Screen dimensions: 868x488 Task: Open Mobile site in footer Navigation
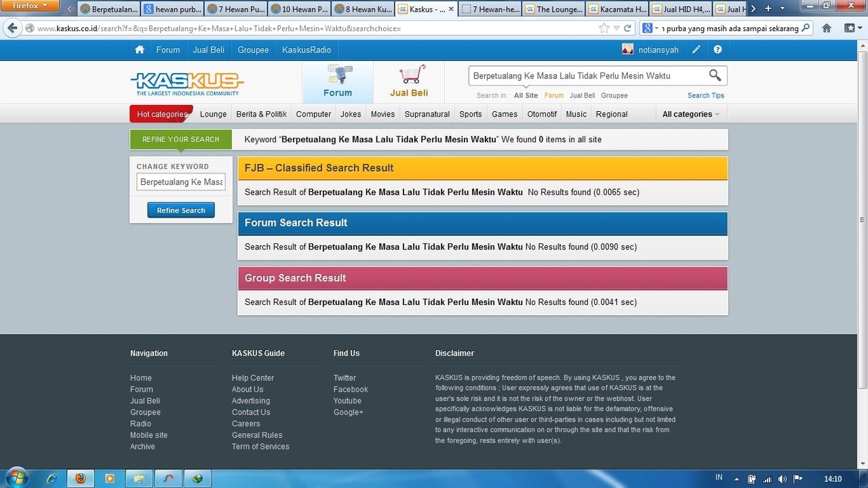point(149,435)
